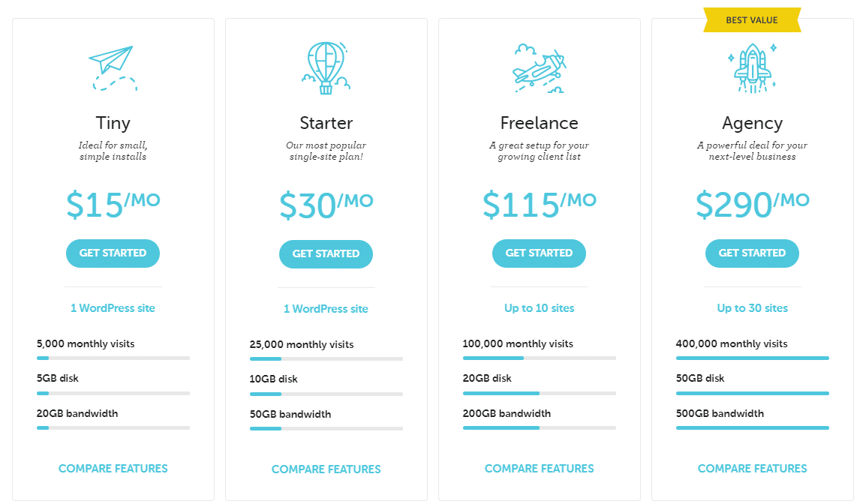Click the yellow BEST VALUE ribbon badge
This screenshot has height=504, width=866.
[752, 19]
